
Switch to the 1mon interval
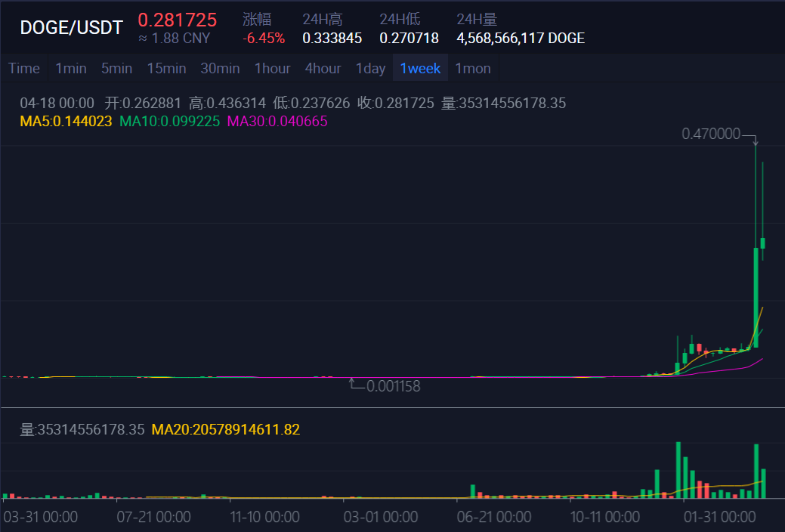473,68
